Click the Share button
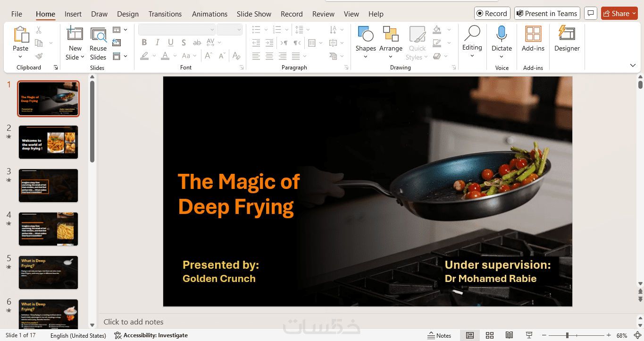 pyautogui.click(x=619, y=14)
